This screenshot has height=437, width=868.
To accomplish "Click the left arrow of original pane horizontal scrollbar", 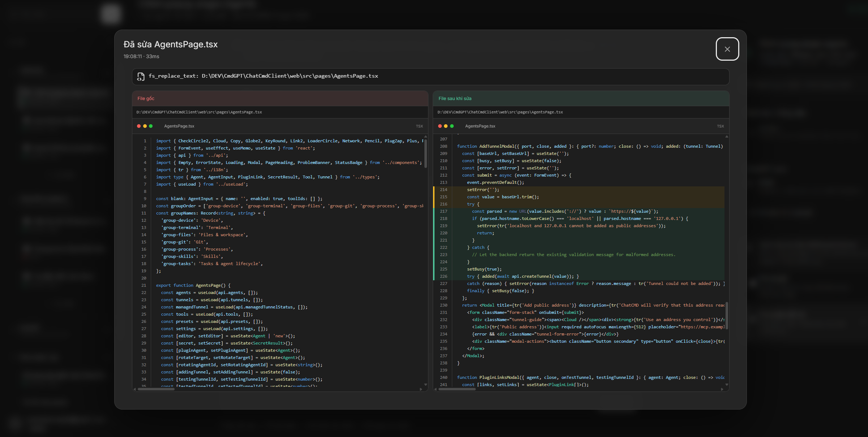I will pos(135,389).
